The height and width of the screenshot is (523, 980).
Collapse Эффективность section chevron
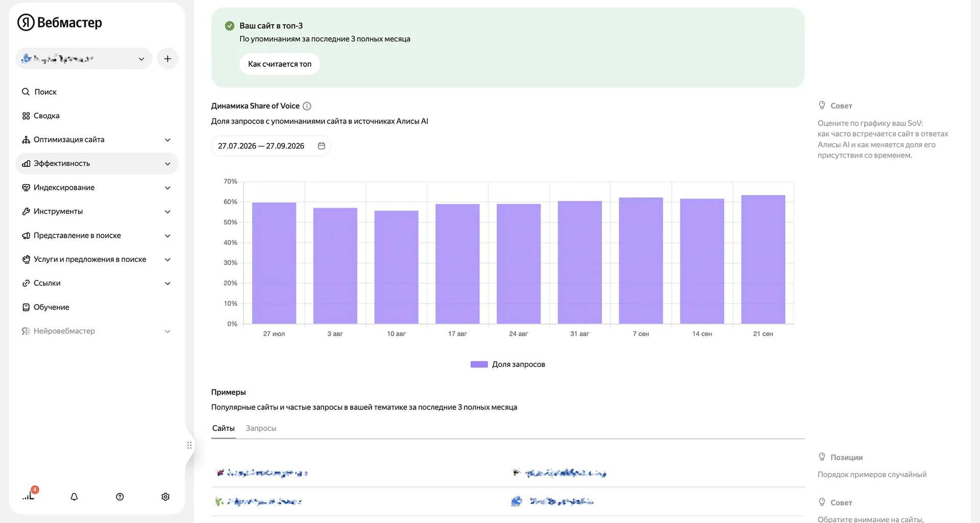coord(167,164)
